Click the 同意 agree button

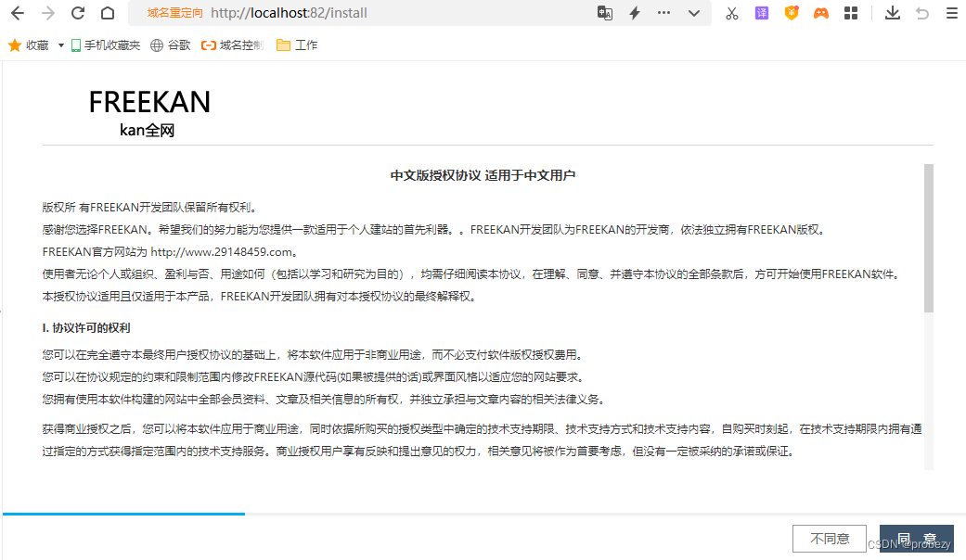917,539
